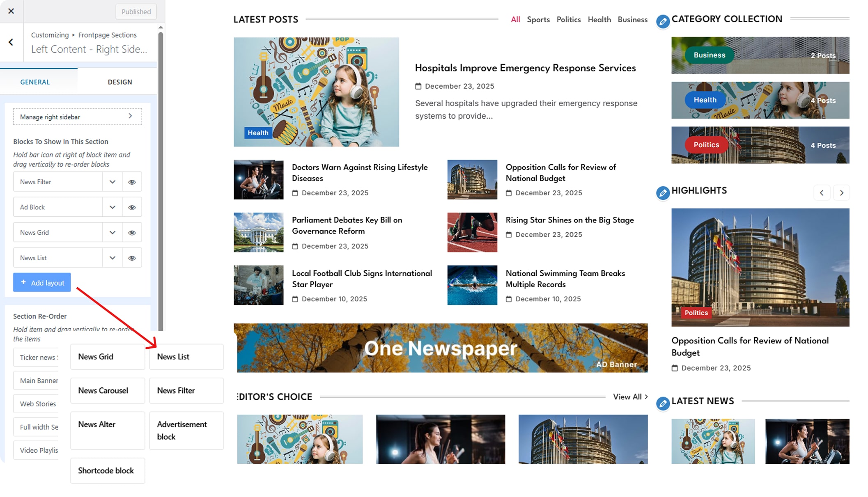This screenshot has width=868, height=497.
Task: Expand the News Filter block dropdown
Action: click(x=112, y=182)
